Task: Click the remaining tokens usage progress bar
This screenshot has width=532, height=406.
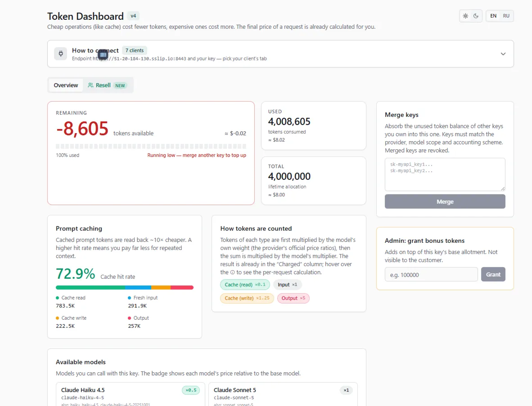Action: click(x=151, y=146)
